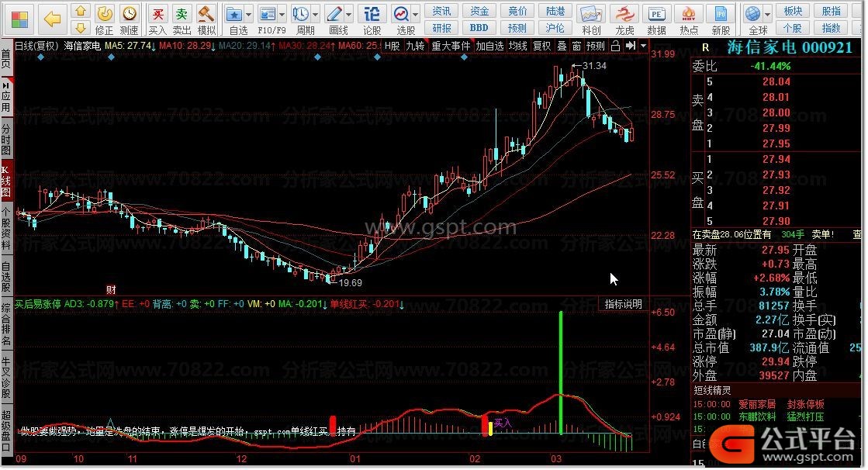Click the 东鹏饮料 short-term alert entry
The height and width of the screenshot is (470, 868).
tap(757, 416)
